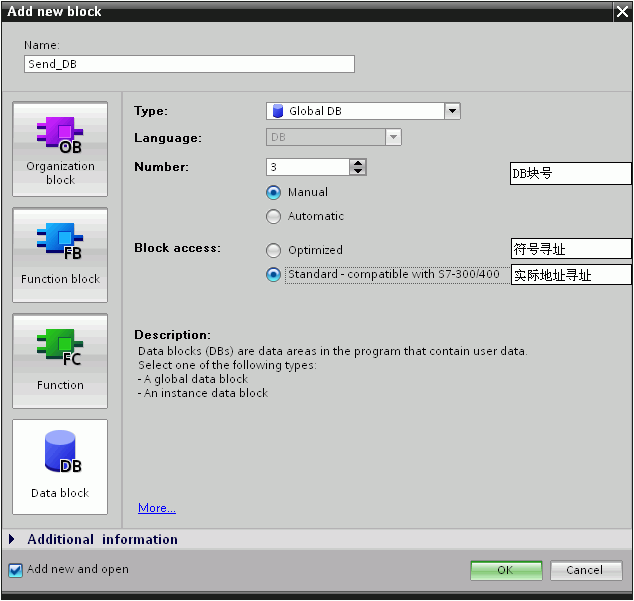Choose Optimized block access
The height and width of the screenshot is (601, 634).
coord(273,250)
